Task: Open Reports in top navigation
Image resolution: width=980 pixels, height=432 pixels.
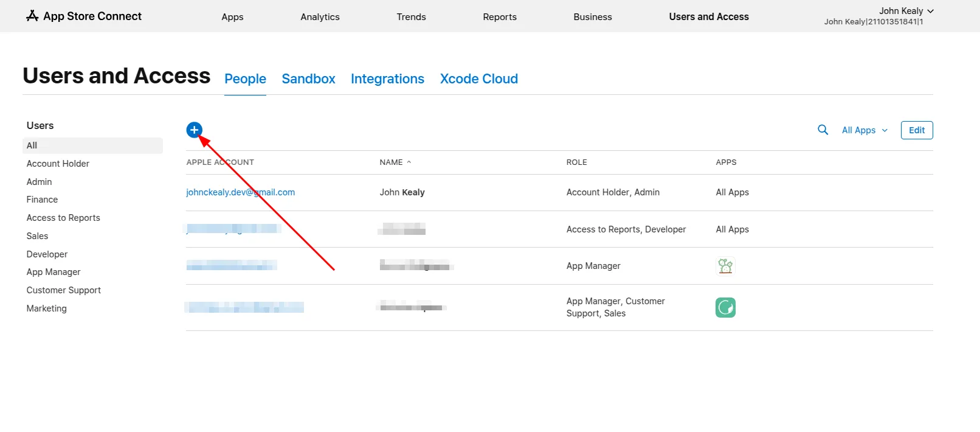Action: coord(500,17)
